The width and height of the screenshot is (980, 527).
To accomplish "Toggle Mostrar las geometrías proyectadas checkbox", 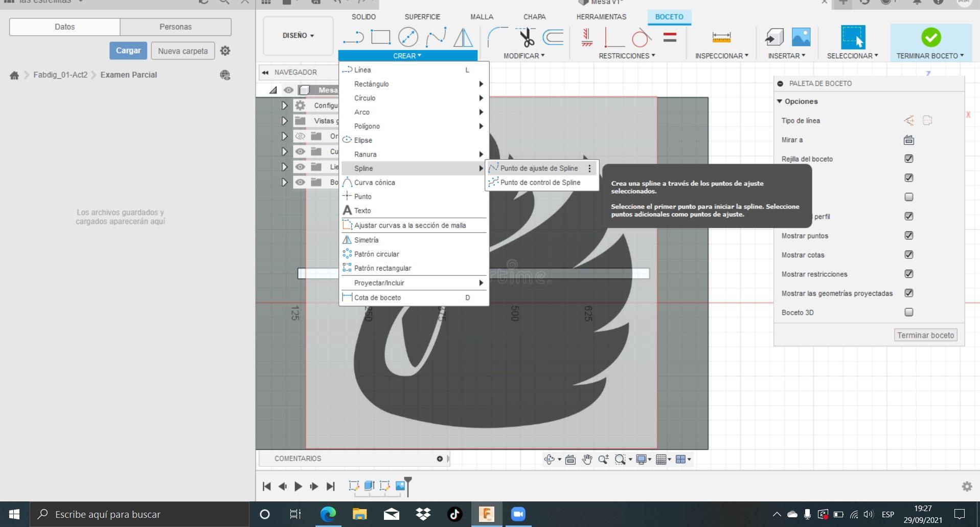I will (908, 293).
